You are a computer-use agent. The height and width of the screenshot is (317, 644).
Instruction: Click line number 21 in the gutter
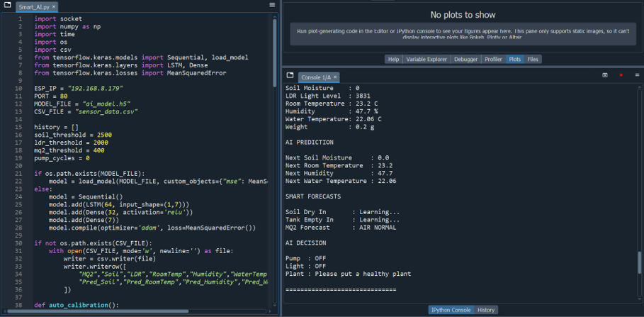[19, 174]
